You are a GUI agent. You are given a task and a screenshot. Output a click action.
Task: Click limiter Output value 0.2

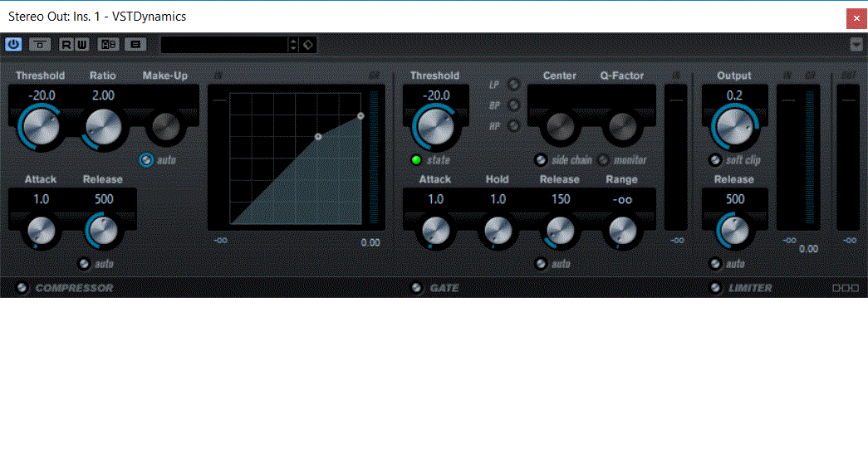pyautogui.click(x=734, y=95)
